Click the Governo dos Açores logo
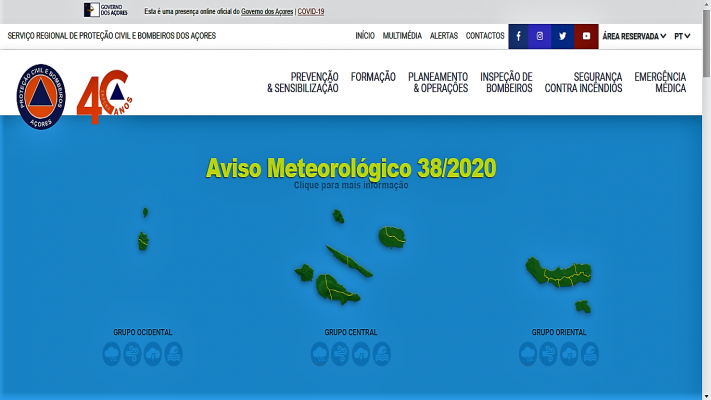 tap(105, 11)
